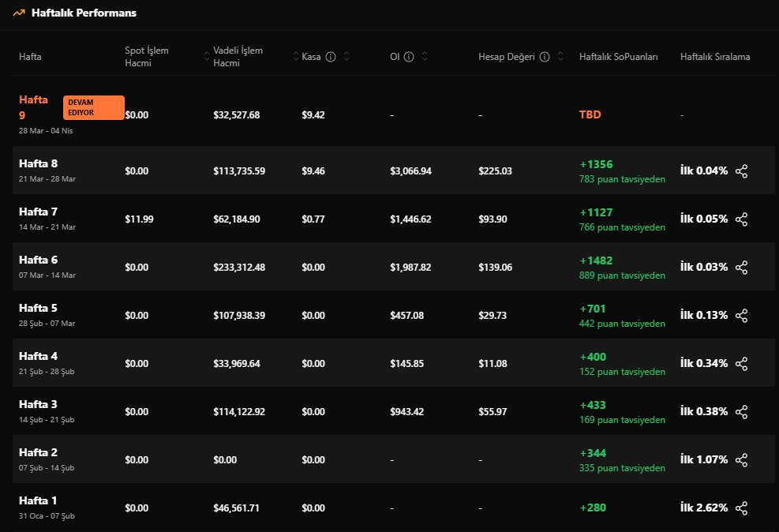
Task: Click the Hafta 6 row title
Action: tap(38, 260)
